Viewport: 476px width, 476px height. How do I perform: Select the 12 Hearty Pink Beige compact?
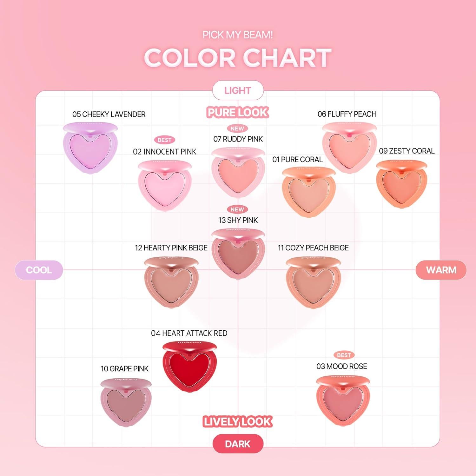(171, 282)
